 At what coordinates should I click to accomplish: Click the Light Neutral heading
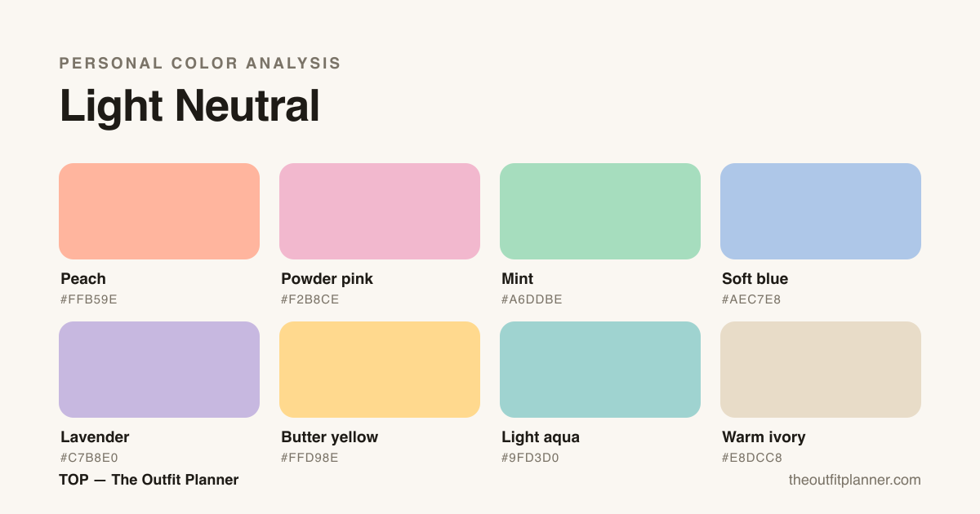[x=189, y=106]
